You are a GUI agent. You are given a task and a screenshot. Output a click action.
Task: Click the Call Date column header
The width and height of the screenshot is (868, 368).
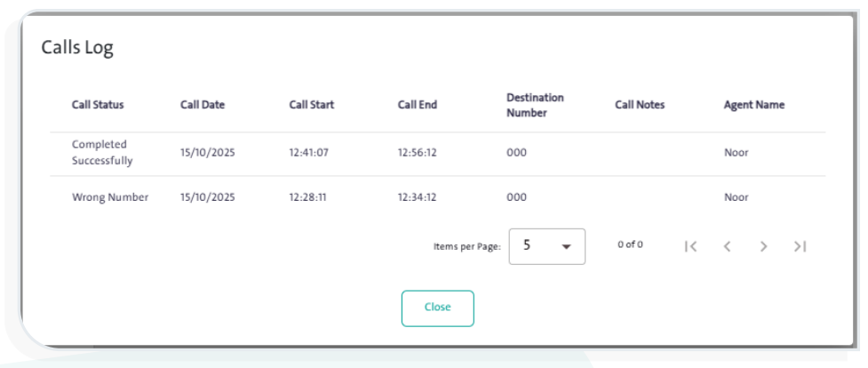coord(203,105)
